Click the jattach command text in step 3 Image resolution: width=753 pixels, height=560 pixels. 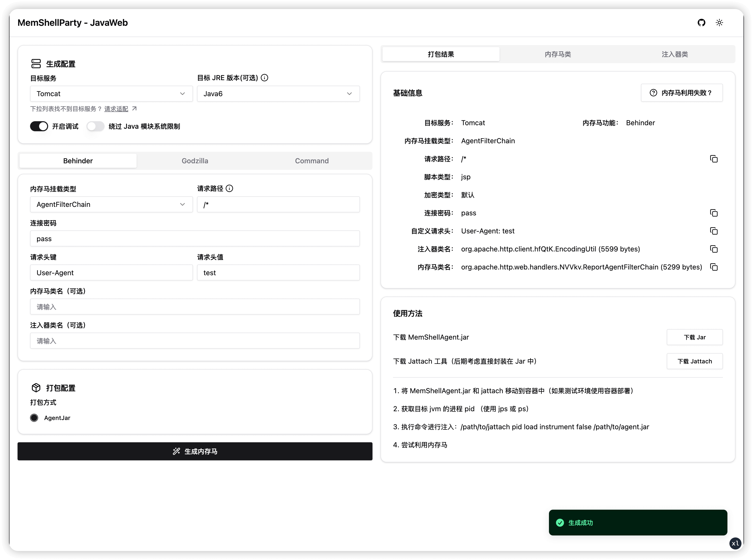tap(554, 427)
